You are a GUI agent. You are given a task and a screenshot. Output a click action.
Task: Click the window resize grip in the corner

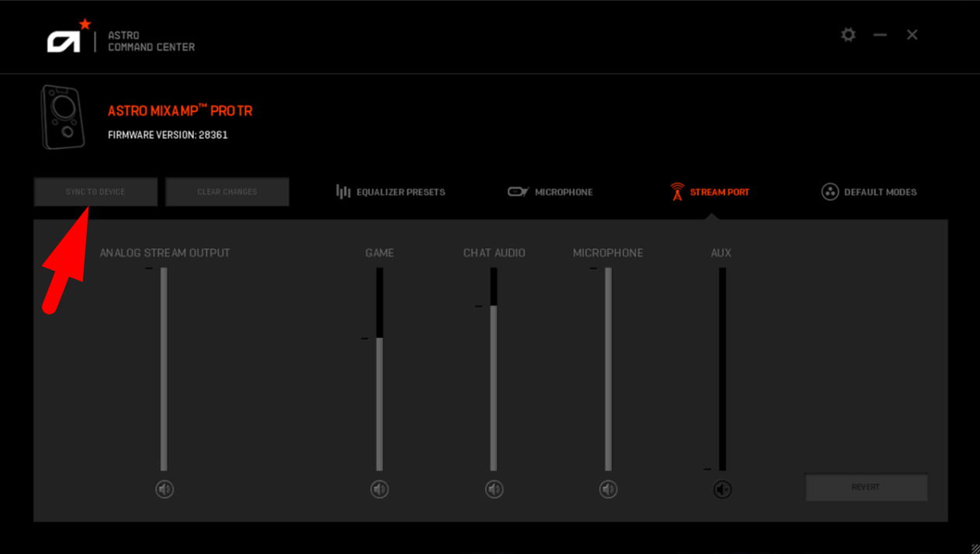click(x=975, y=549)
